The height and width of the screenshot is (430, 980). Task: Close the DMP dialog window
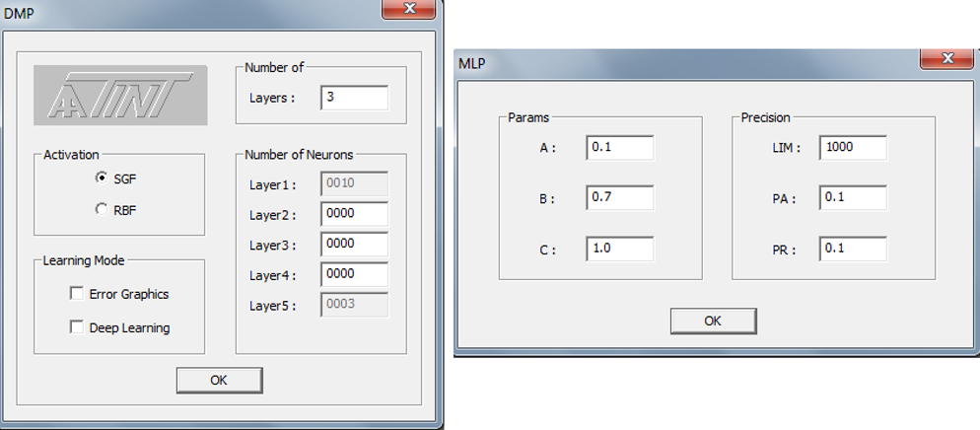tap(409, 9)
